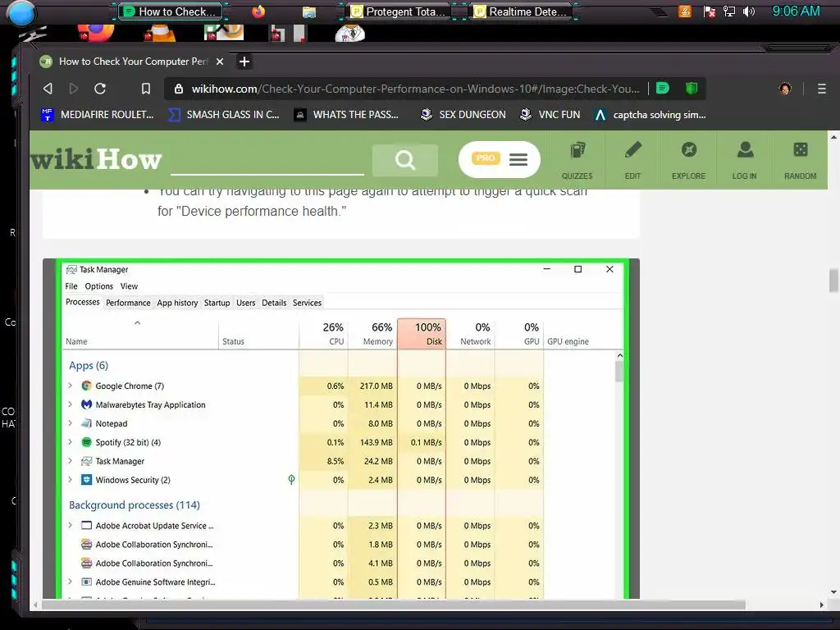Focus the address bar URL
840x630 pixels.
click(x=415, y=89)
